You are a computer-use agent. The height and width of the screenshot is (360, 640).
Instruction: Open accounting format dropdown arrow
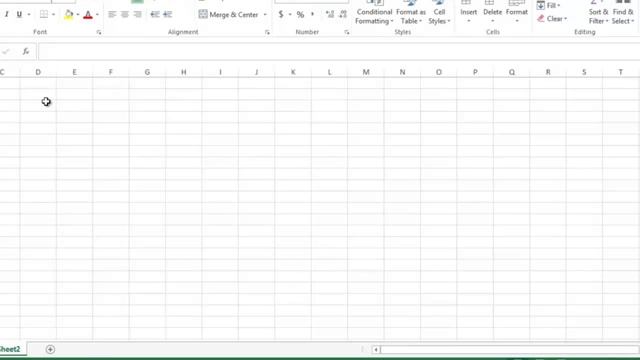point(290,15)
